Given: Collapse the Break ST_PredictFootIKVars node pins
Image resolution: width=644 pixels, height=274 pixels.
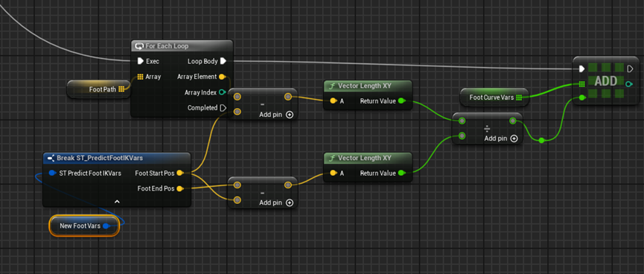Looking at the screenshot, I should tap(117, 201).
